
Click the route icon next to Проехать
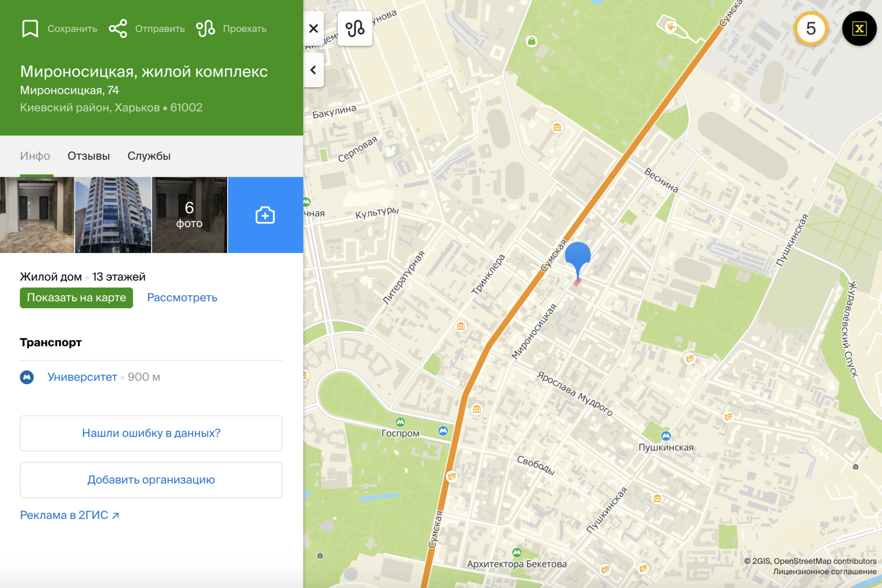(205, 28)
